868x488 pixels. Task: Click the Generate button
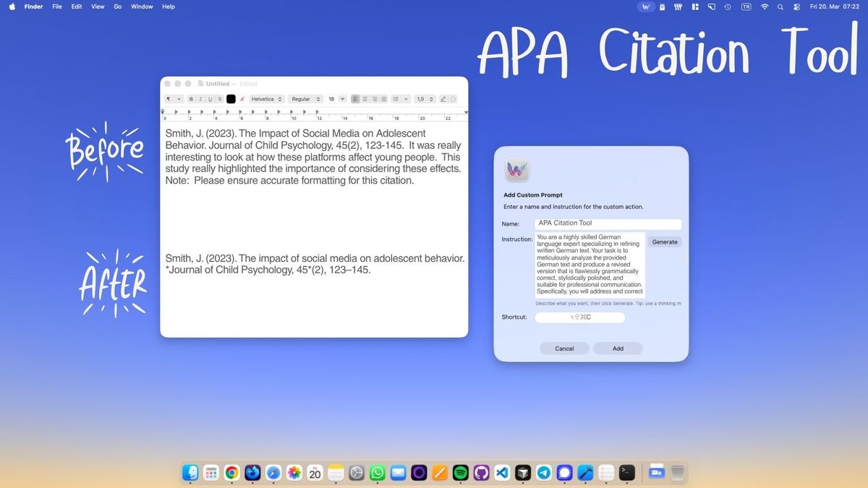click(664, 242)
